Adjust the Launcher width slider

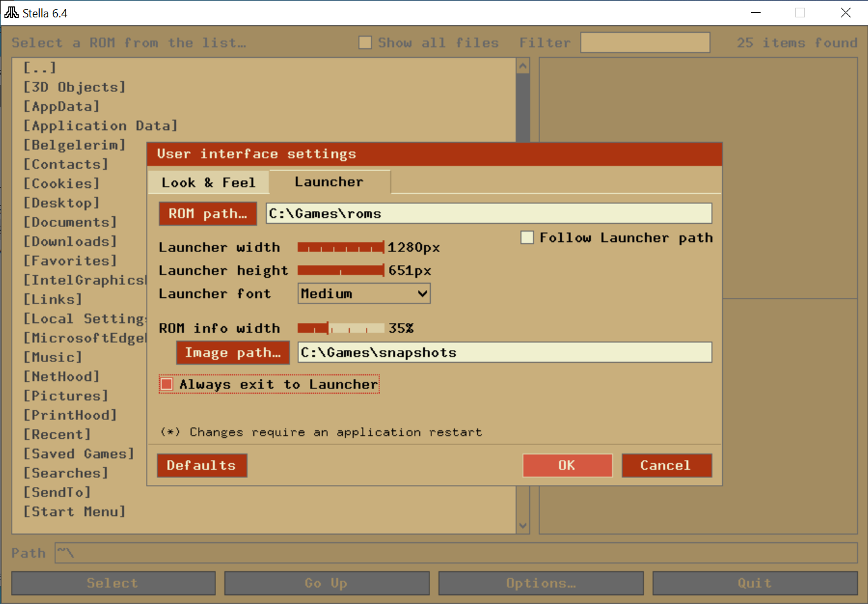coord(341,247)
